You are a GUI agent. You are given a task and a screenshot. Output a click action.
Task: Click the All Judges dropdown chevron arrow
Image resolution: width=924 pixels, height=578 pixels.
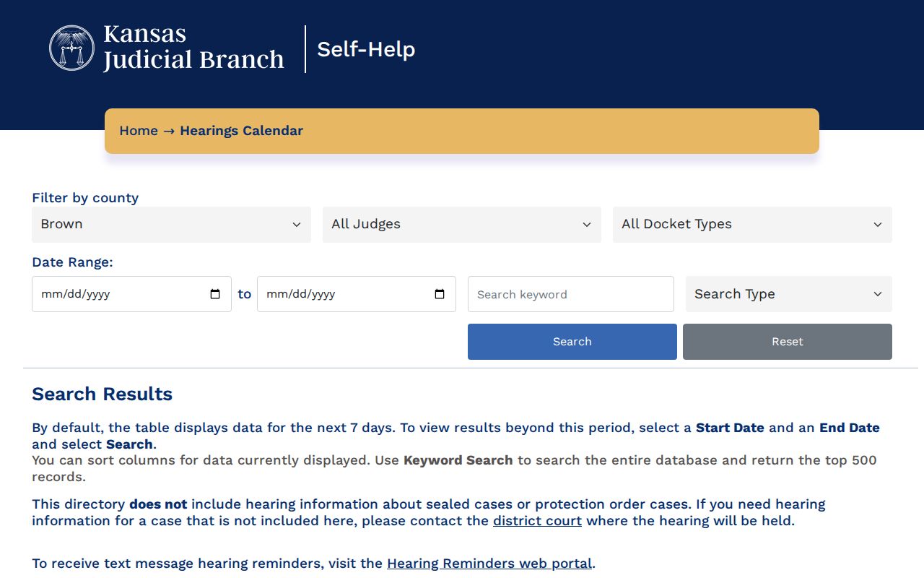587,225
